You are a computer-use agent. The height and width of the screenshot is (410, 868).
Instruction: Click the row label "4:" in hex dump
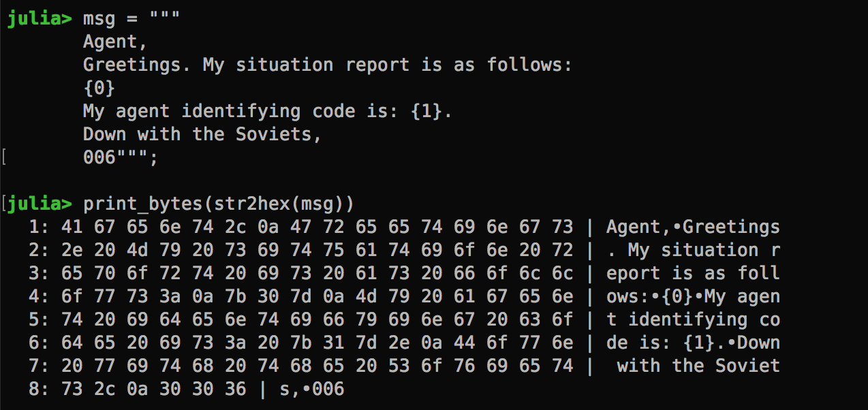point(39,296)
